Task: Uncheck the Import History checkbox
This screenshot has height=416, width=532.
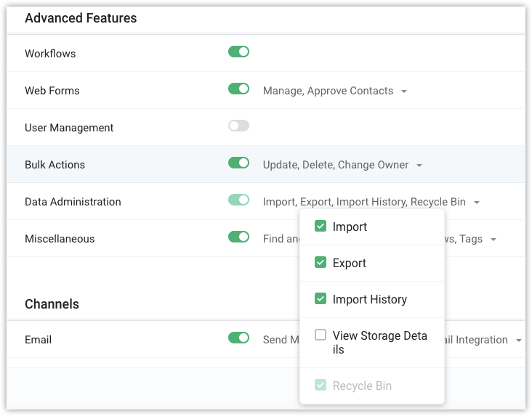Action: 321,299
